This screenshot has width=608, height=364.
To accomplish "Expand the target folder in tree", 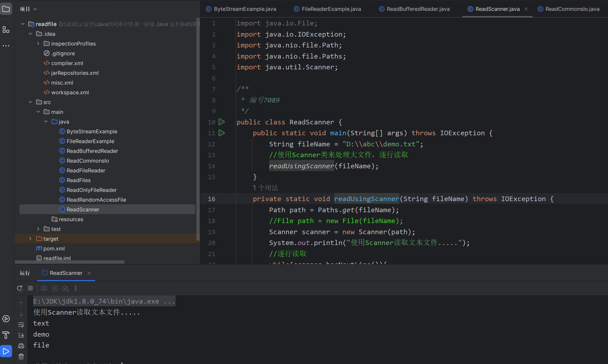I will (x=30, y=239).
